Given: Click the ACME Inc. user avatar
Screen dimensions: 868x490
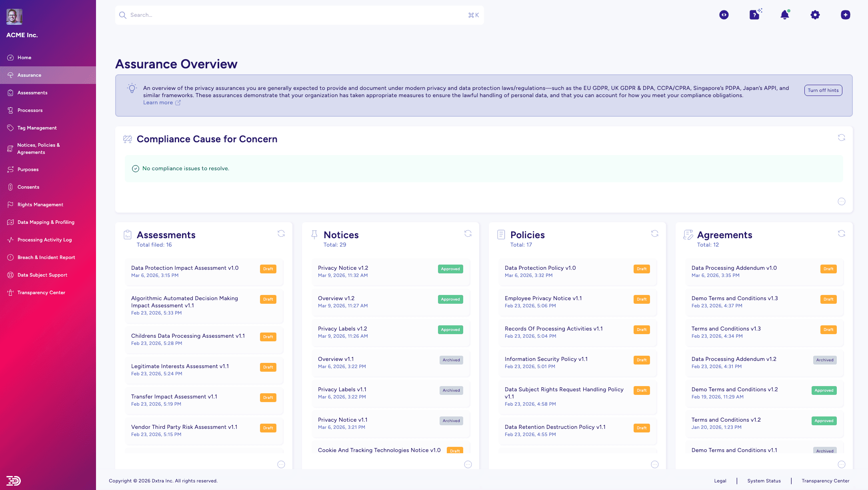Looking at the screenshot, I should pyautogui.click(x=14, y=16).
